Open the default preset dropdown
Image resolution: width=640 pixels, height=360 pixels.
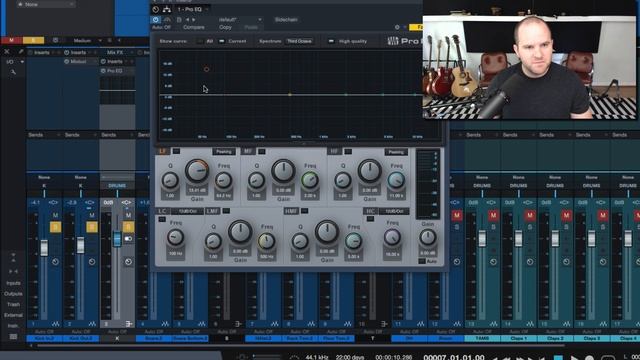(x=240, y=19)
